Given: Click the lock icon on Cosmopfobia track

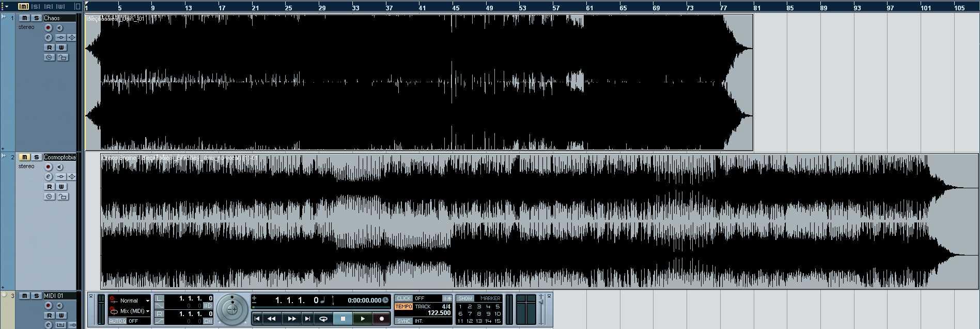Looking at the screenshot, I should coord(63,197).
